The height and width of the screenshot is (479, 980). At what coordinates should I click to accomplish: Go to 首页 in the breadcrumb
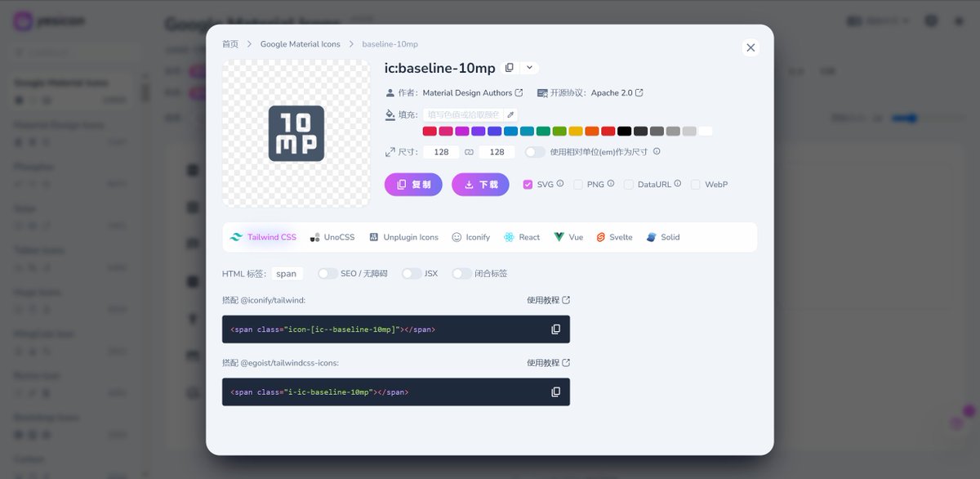pyautogui.click(x=230, y=44)
